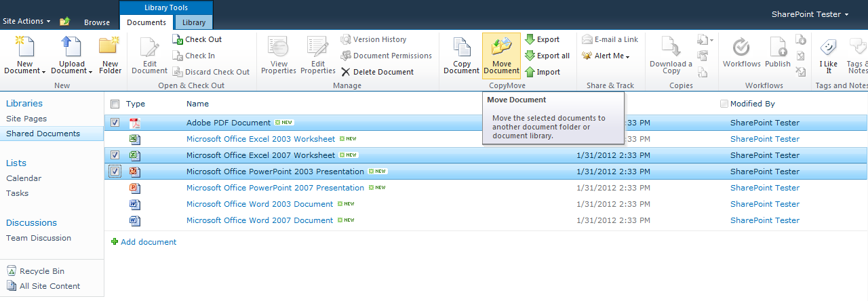The width and height of the screenshot is (868, 301).
Task: Expand the Upload Document dropdown arrow
Action: tap(90, 72)
